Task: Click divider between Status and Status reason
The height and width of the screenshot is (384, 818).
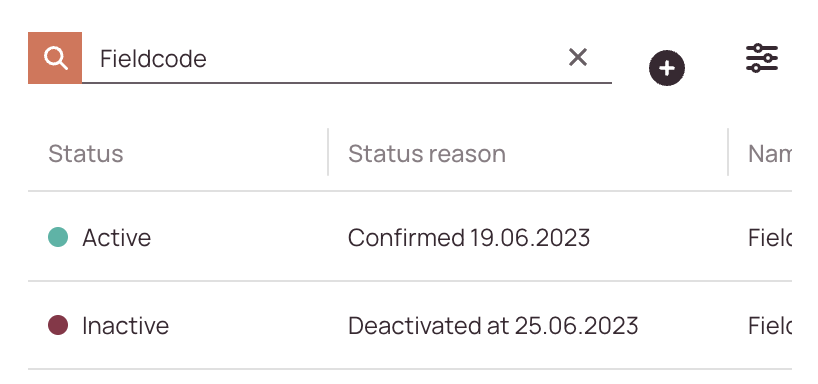Action: pyautogui.click(x=328, y=152)
